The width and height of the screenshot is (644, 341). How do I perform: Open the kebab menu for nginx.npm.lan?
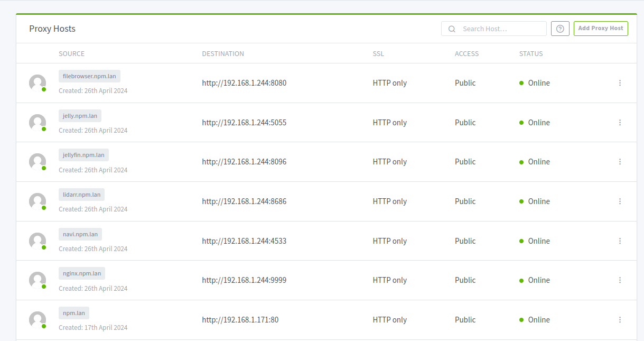point(620,280)
